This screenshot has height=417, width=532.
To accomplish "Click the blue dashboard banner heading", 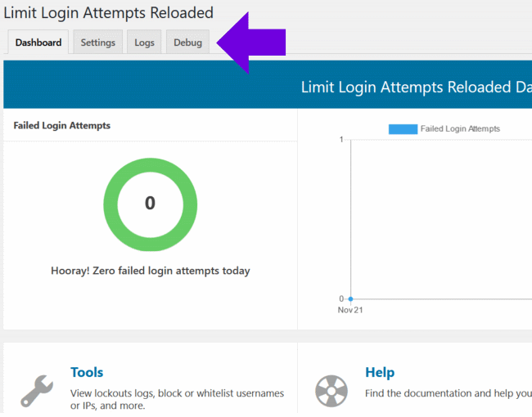I will click(416, 87).
